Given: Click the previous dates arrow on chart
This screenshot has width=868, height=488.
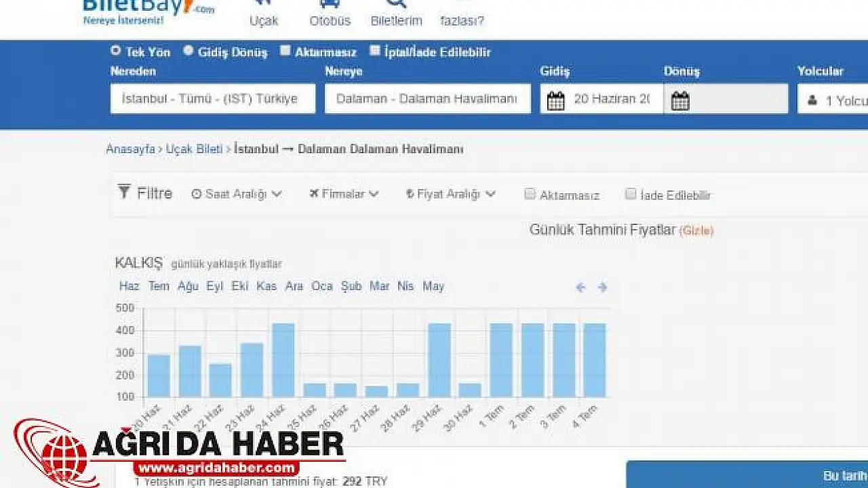Looking at the screenshot, I should pyautogui.click(x=580, y=287).
